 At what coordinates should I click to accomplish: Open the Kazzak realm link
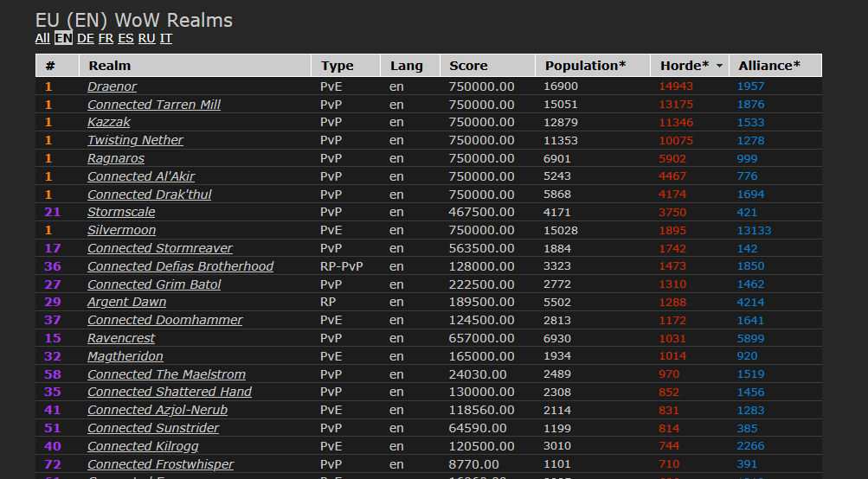[x=109, y=122]
